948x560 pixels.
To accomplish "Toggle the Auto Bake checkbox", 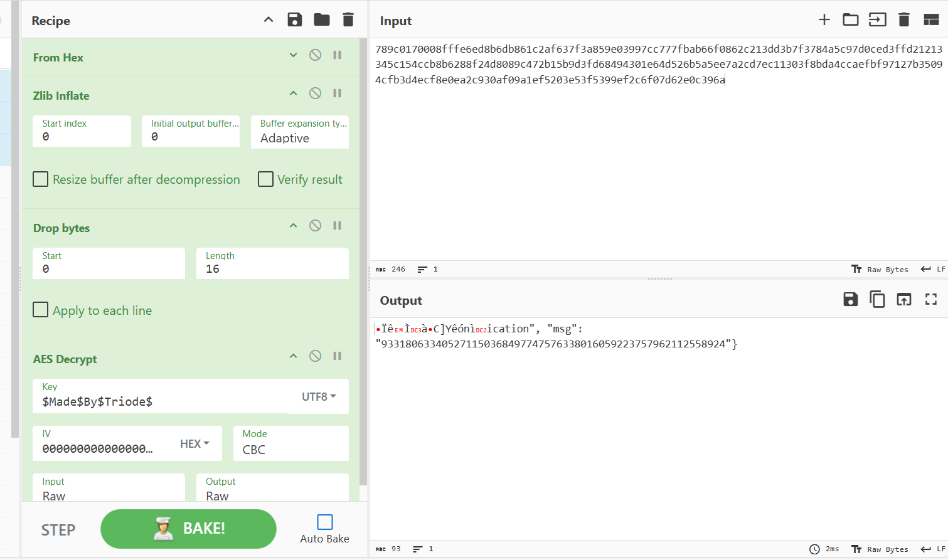I will [x=324, y=522].
